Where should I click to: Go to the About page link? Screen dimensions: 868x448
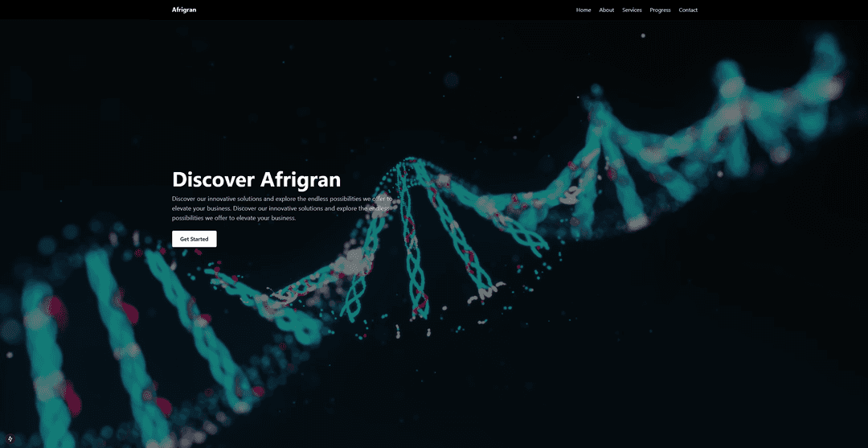click(x=606, y=10)
